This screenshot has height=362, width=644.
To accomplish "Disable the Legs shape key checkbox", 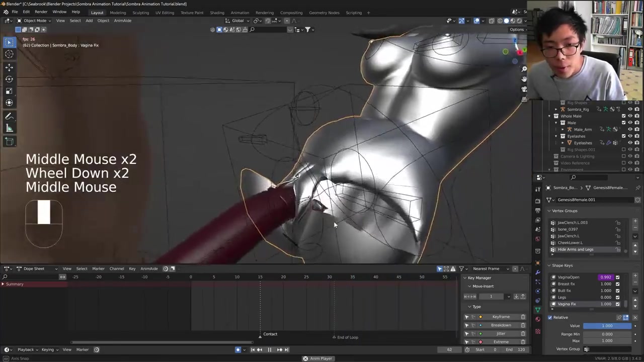I will (617, 297).
